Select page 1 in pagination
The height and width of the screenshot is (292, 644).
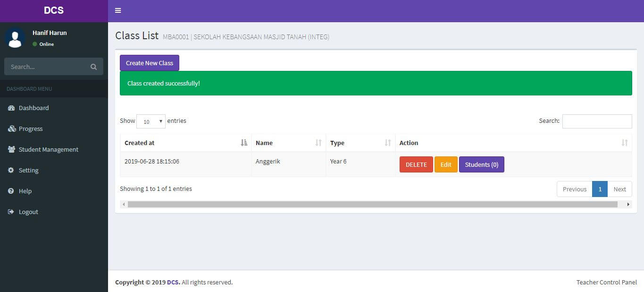tap(600, 189)
